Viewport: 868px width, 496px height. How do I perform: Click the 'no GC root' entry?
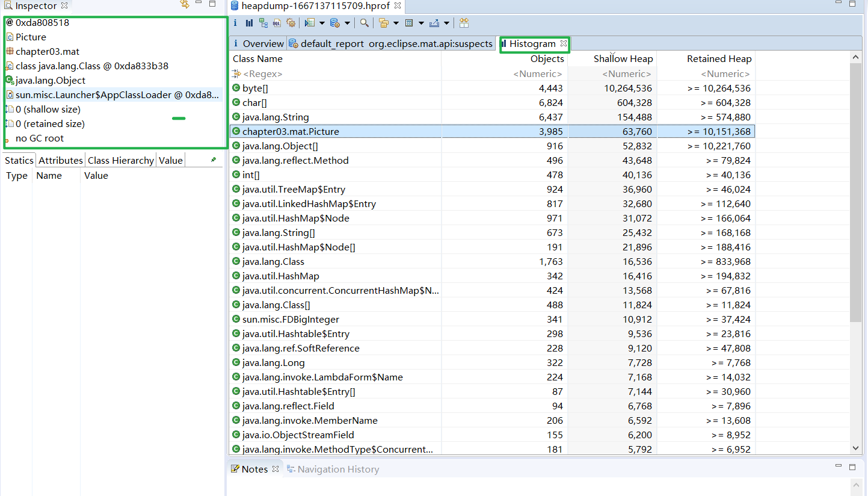pos(40,138)
